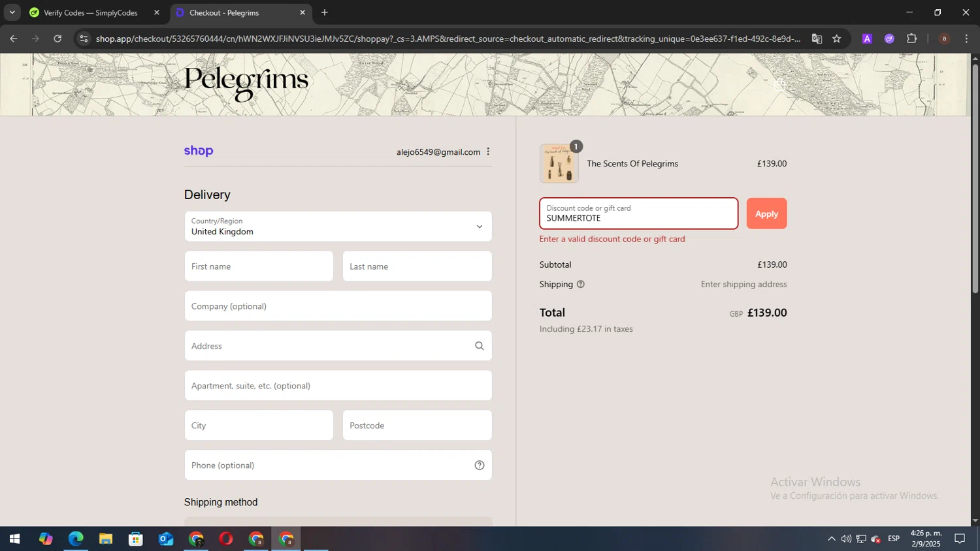
Task: Click the Phone (optional) field
Action: 338,465
